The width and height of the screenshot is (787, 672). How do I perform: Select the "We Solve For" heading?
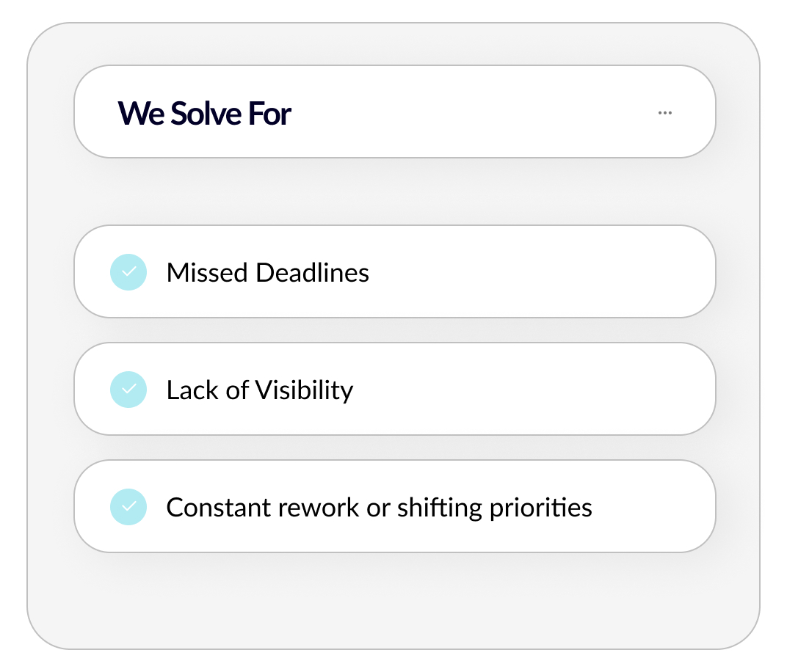pos(204,114)
